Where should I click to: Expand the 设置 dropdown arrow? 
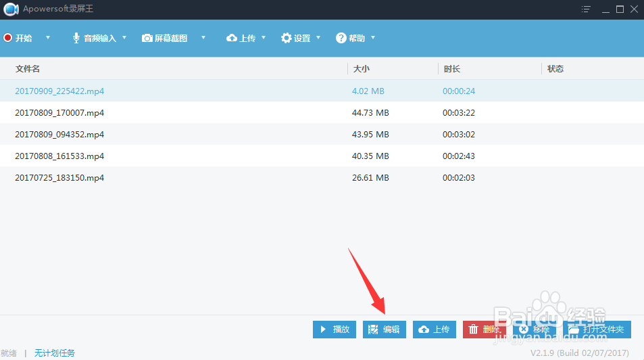318,37
